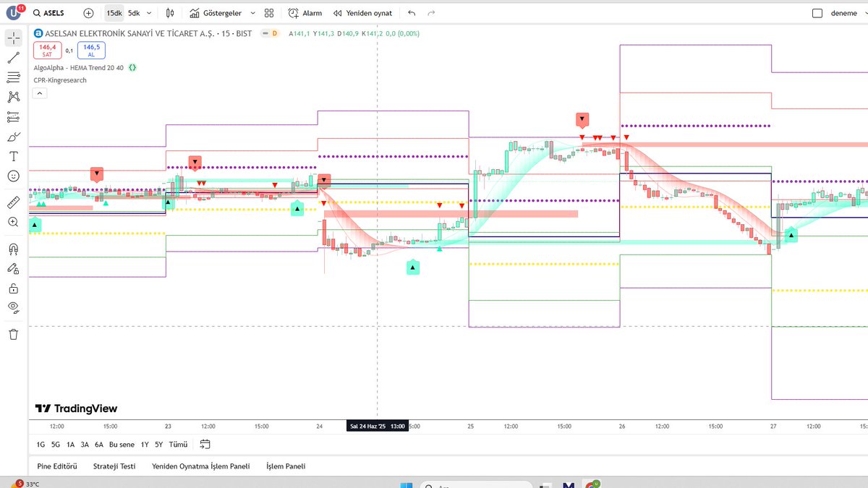Set the chart range to 5Y

click(158, 445)
